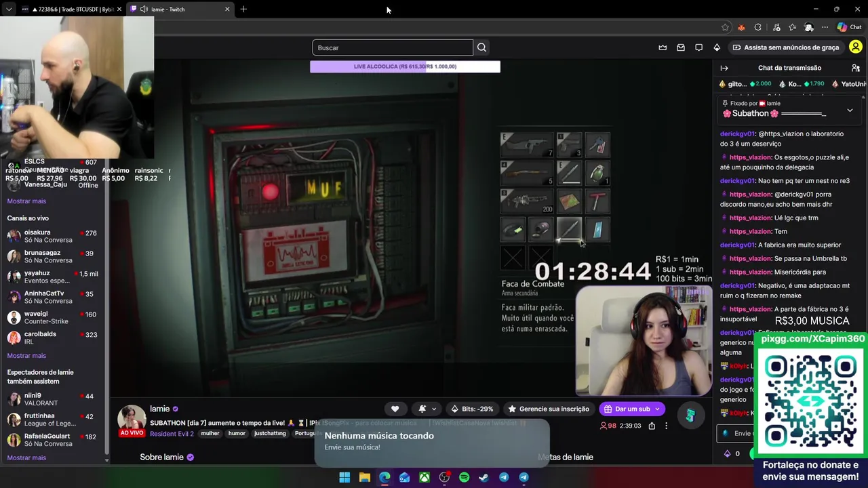Expand Mostrar mais under followed channels
868x488 pixels.
coord(26,201)
